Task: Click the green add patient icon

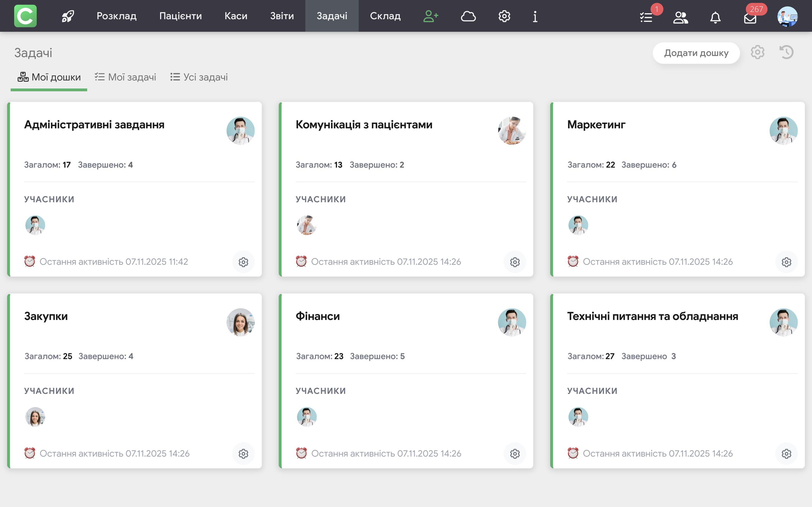Action: click(431, 16)
